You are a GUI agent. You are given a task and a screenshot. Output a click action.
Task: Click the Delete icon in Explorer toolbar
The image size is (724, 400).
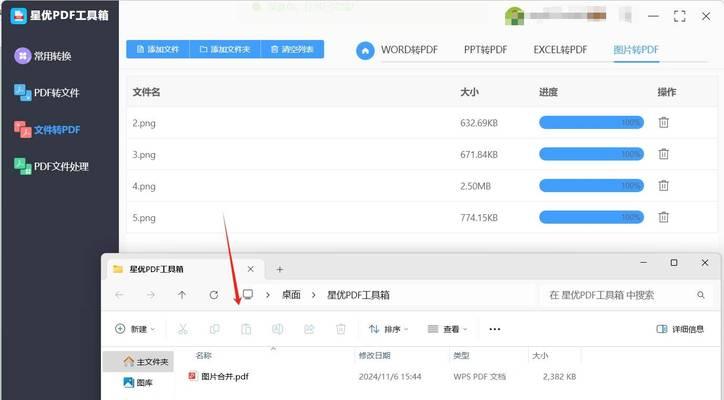click(341, 329)
